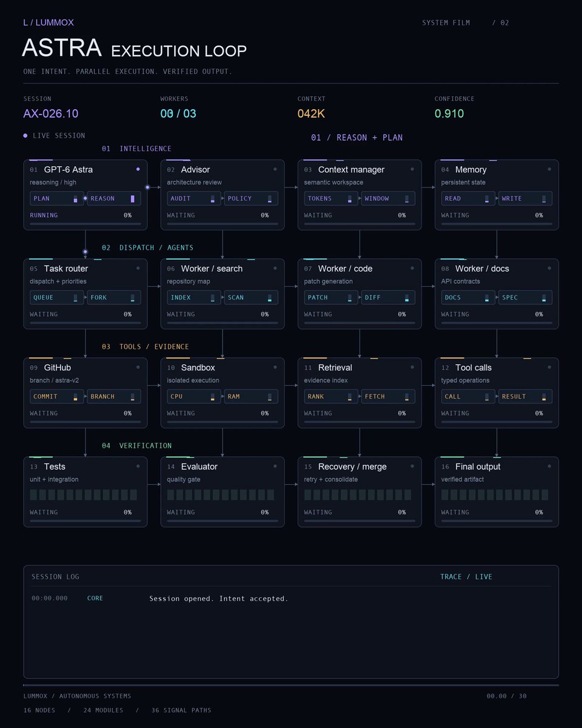This screenshot has height=728, width=582.
Task: Click the Sandbox node status dot
Action: pyautogui.click(x=275, y=367)
